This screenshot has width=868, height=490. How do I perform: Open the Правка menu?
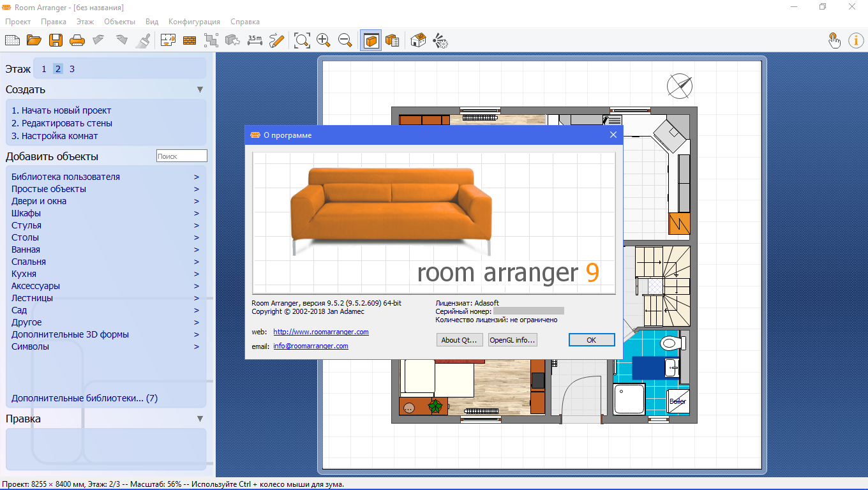53,22
